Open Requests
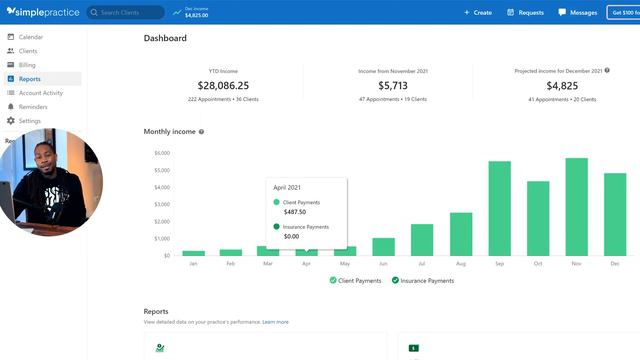Image resolution: width=640 pixels, height=360 pixels. click(x=525, y=13)
